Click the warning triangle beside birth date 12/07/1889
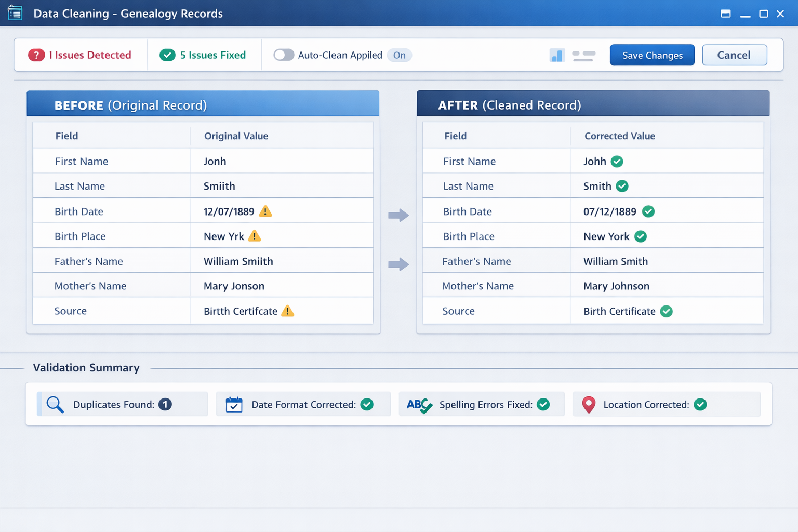Viewport: 798px width, 532px height. [265, 211]
